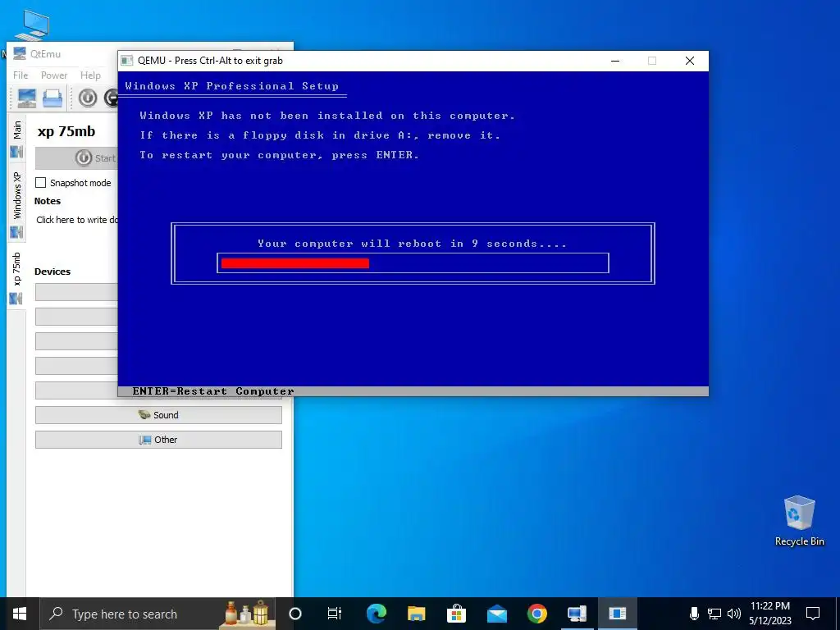The height and width of the screenshot is (630, 840).
Task: Click the power start icon in QtEmu toolbar
Action: (x=88, y=98)
